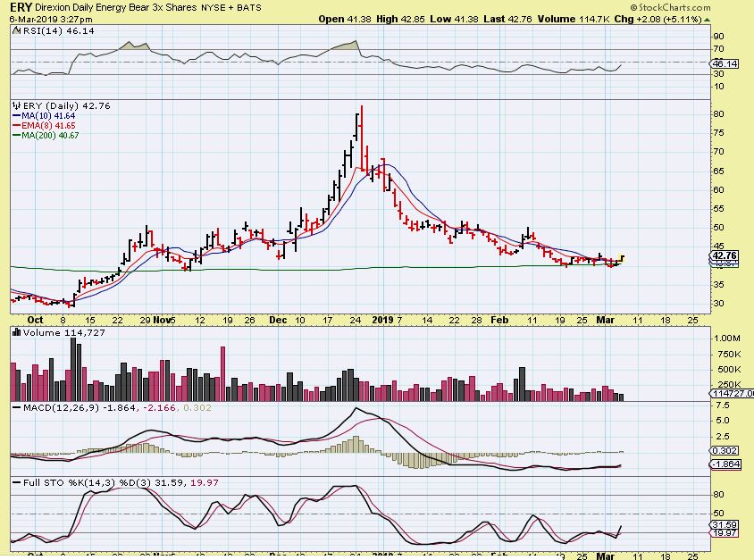The width and height of the screenshot is (754, 560).
Task: Click the green MA(200) legend line marker
Action: pyautogui.click(x=16, y=136)
